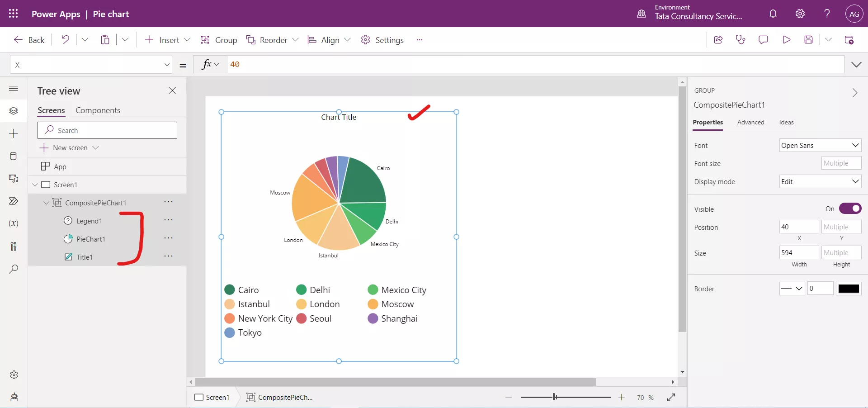Switch to the Advanced tab in properties
This screenshot has height=408, width=868.
750,122
